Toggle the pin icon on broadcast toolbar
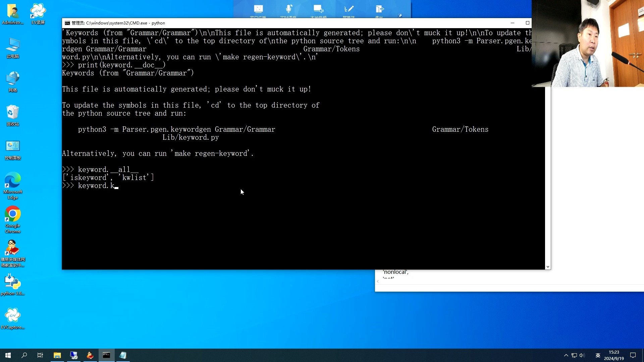The width and height of the screenshot is (644, 362). click(x=400, y=15)
